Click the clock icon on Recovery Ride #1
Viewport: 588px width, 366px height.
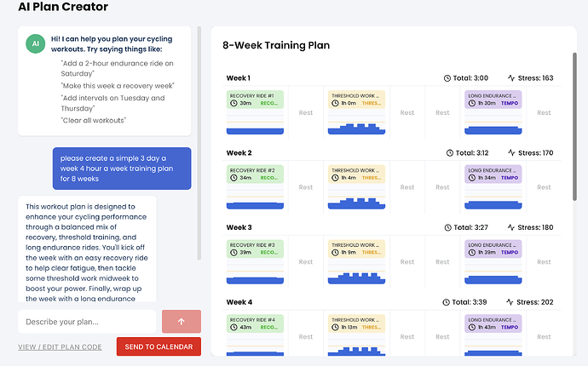tap(233, 103)
